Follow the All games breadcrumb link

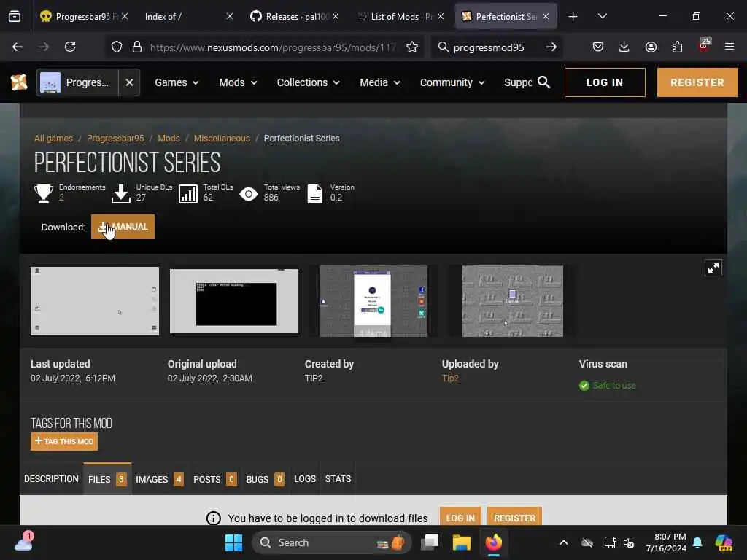click(x=53, y=138)
